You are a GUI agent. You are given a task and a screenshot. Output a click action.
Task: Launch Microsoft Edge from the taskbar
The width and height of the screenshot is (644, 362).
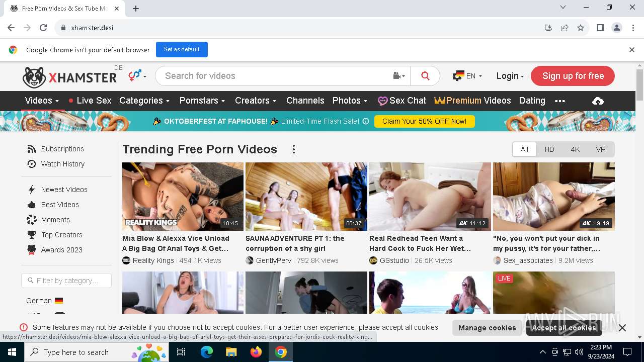(x=207, y=352)
